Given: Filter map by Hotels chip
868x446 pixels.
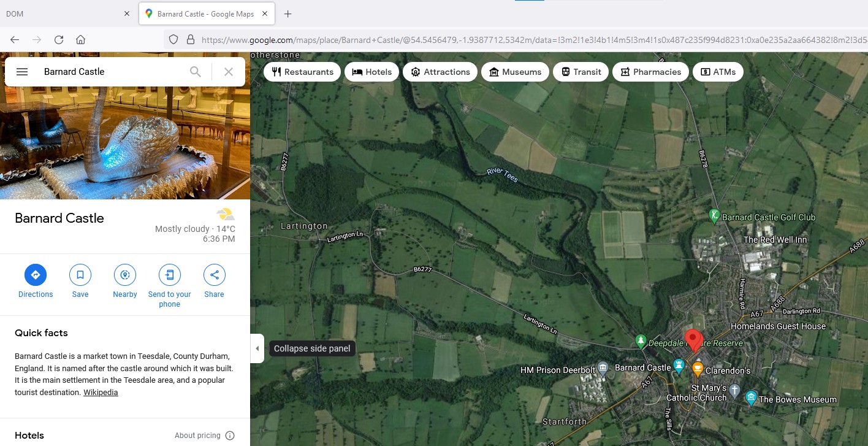Looking at the screenshot, I should 372,72.
